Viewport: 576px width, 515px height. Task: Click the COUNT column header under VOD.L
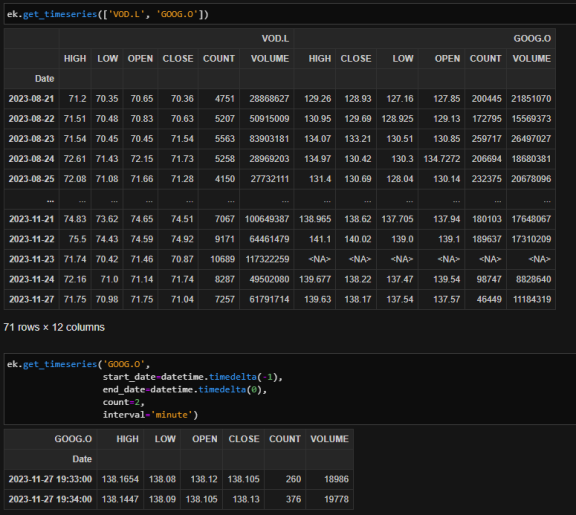click(x=219, y=59)
